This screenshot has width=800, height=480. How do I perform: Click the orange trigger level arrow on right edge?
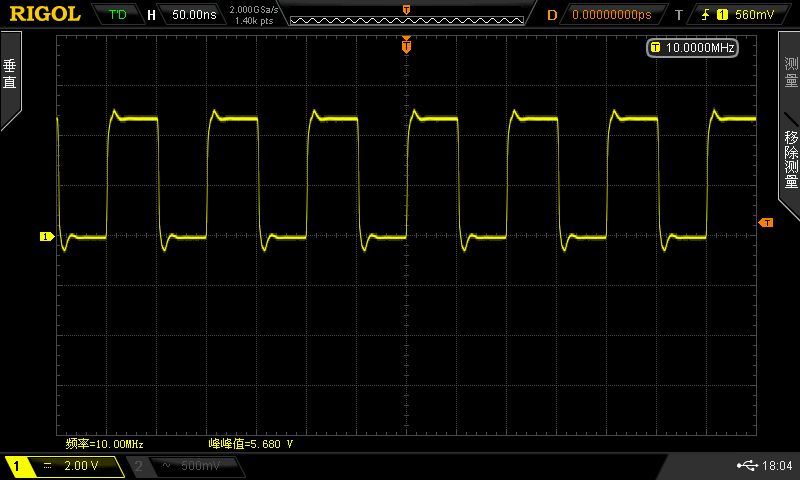tap(765, 222)
